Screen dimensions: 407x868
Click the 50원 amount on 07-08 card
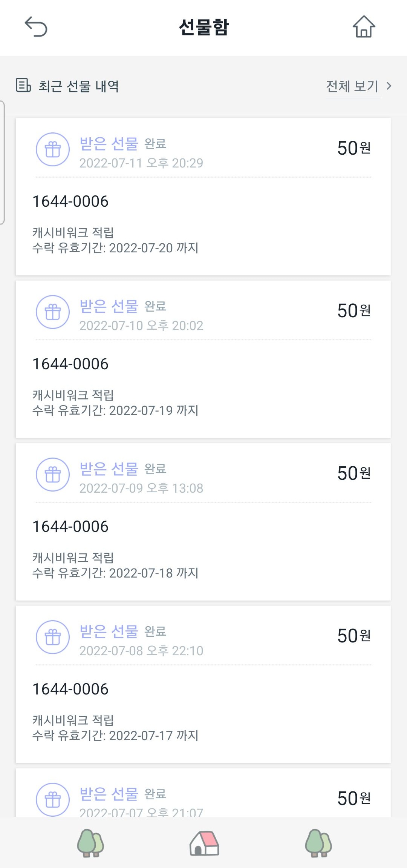pos(353,636)
